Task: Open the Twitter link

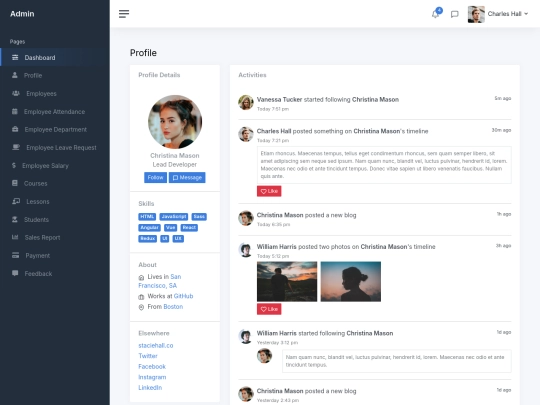Action: pos(148,356)
